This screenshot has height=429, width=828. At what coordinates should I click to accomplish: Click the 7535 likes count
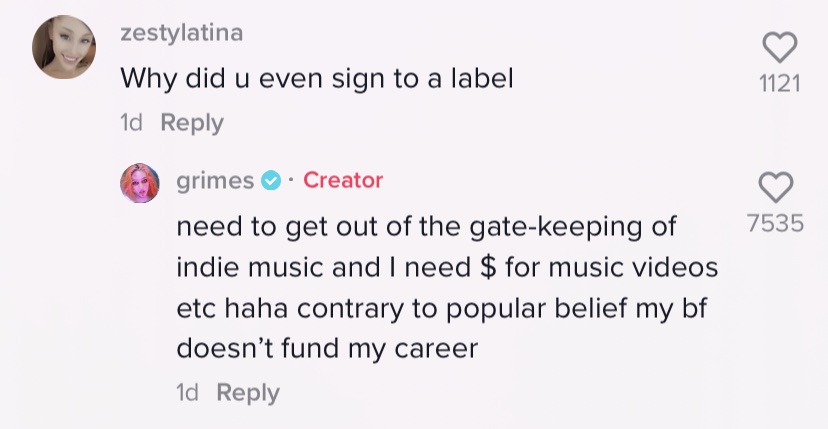776,223
